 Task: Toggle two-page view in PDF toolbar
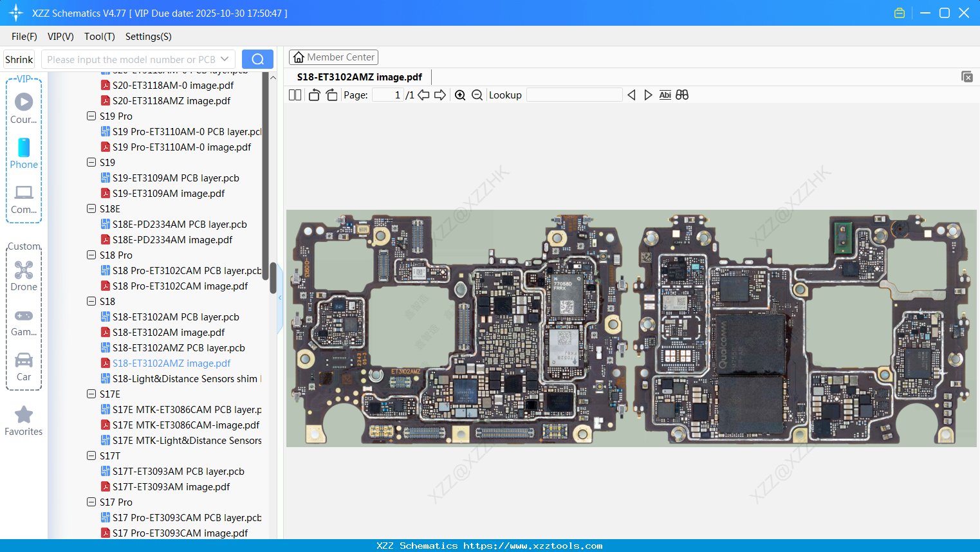click(x=295, y=95)
